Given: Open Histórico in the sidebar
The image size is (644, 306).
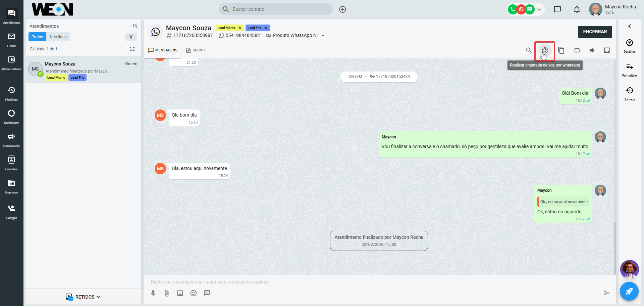Looking at the screenshot, I should [x=11, y=93].
